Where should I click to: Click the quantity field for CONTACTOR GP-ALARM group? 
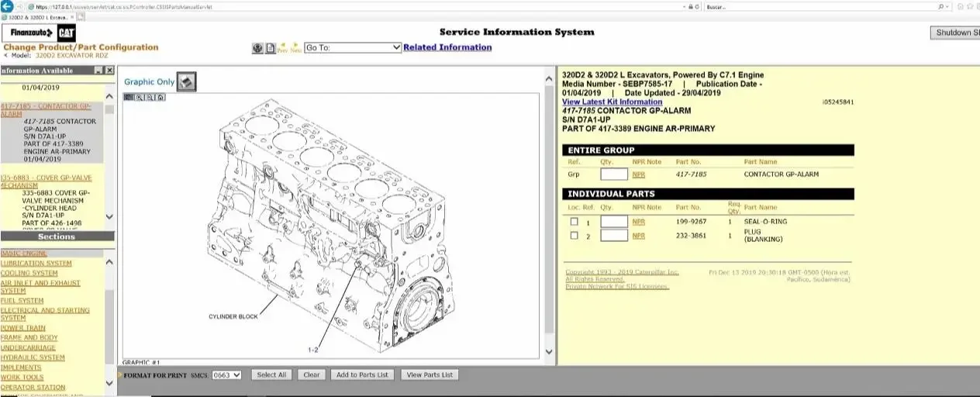(614, 174)
